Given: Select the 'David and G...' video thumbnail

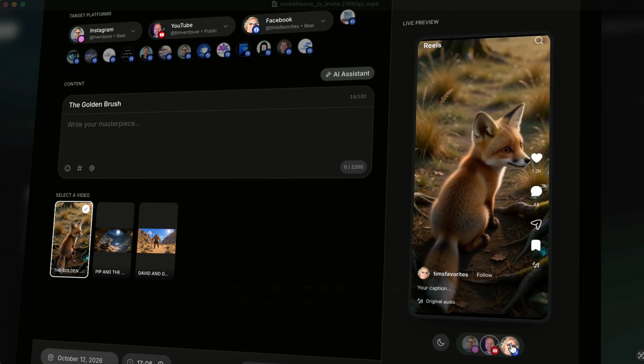Looking at the screenshot, I should 157,241.
